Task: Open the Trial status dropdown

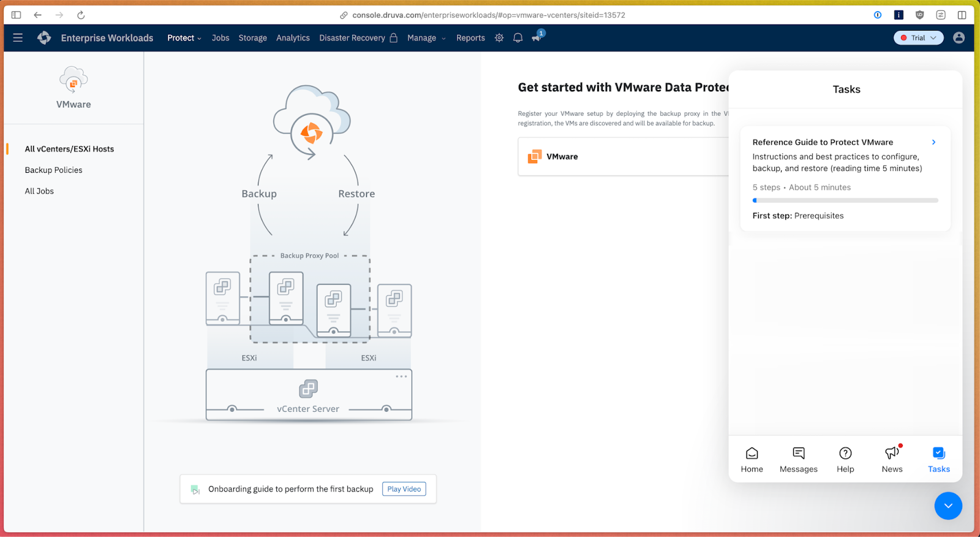Action: (918, 38)
